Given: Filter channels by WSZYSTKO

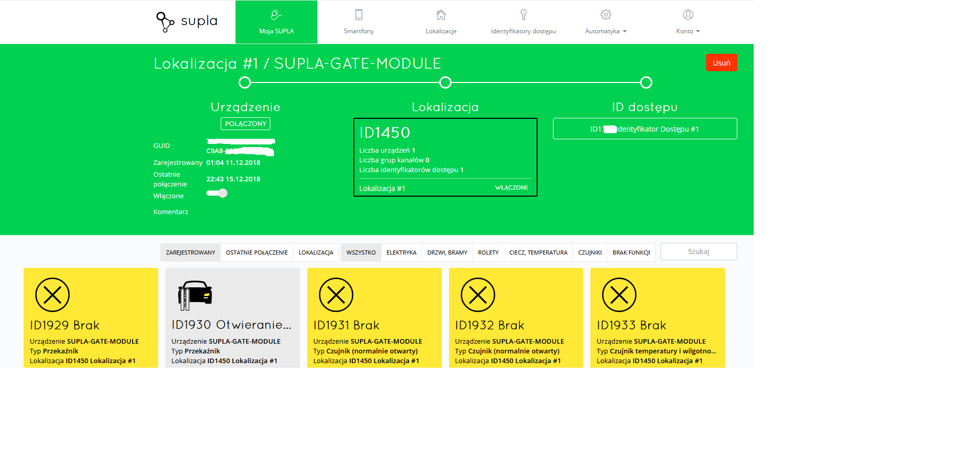Looking at the screenshot, I should pyautogui.click(x=361, y=252).
